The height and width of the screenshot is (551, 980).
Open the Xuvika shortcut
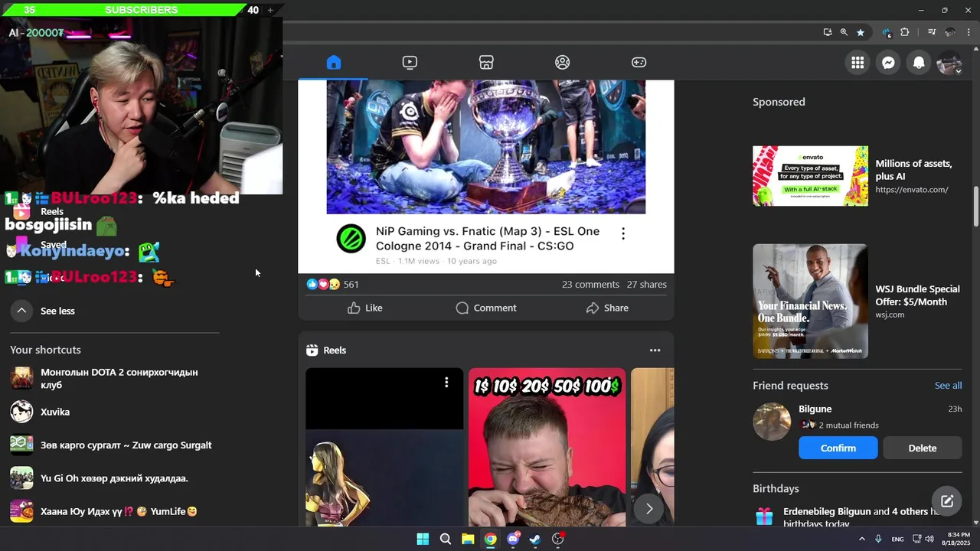click(113, 412)
